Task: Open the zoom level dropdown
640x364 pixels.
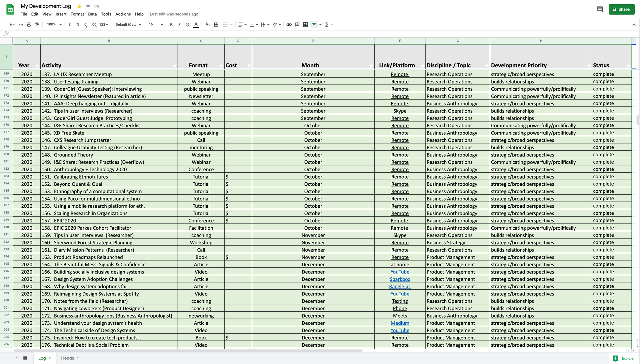Action: point(54,25)
